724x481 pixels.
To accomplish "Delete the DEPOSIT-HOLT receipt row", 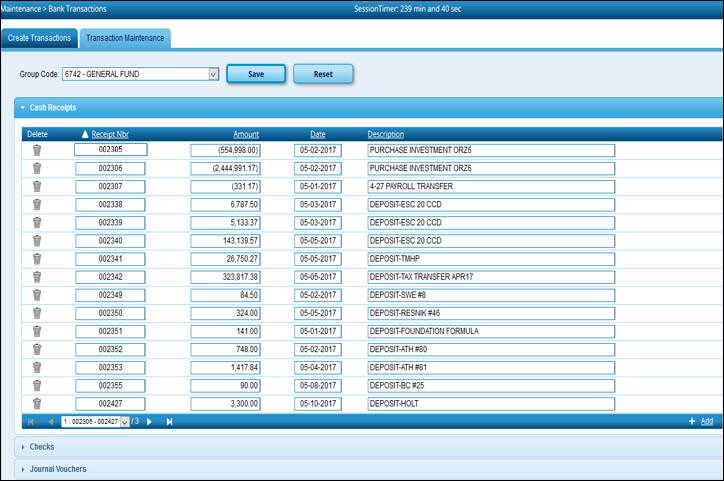I will tap(37, 403).
